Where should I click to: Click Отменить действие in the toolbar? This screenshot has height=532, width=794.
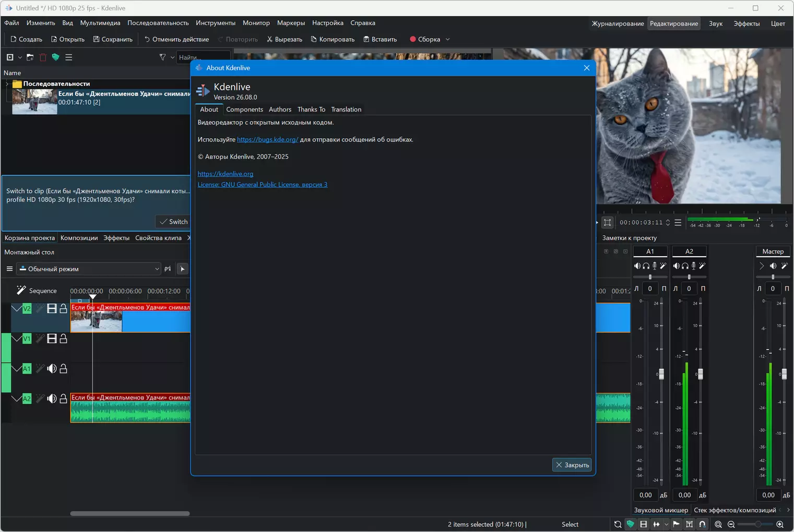[x=176, y=40]
